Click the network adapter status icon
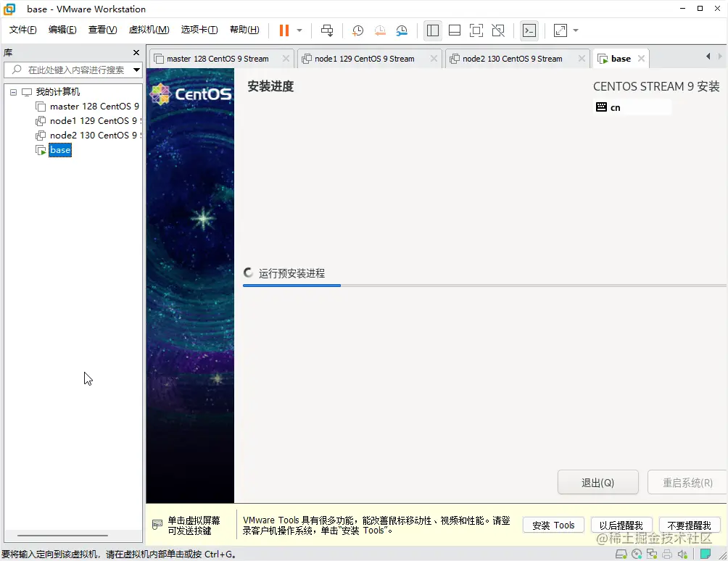 point(652,554)
